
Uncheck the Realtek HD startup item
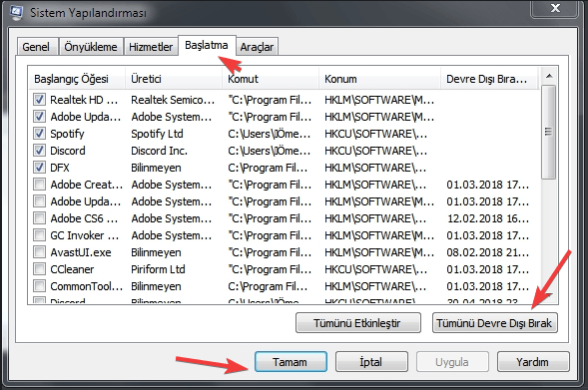(39, 100)
